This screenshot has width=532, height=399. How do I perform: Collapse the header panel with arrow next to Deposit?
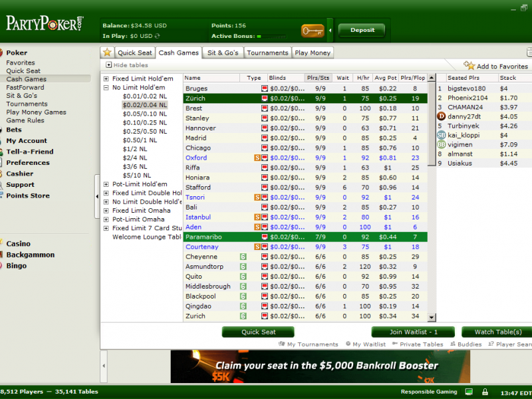[x=331, y=30]
